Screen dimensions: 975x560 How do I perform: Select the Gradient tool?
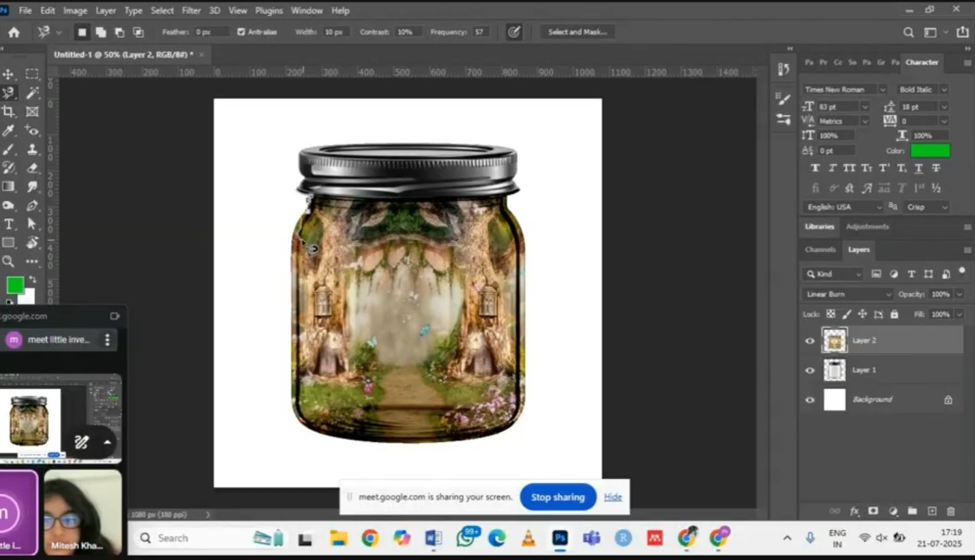8,186
